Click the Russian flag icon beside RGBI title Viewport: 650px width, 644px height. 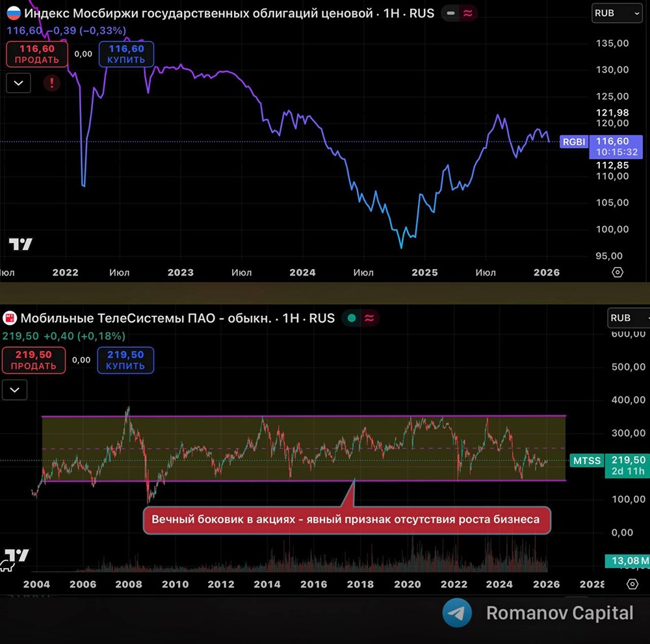tap(14, 13)
